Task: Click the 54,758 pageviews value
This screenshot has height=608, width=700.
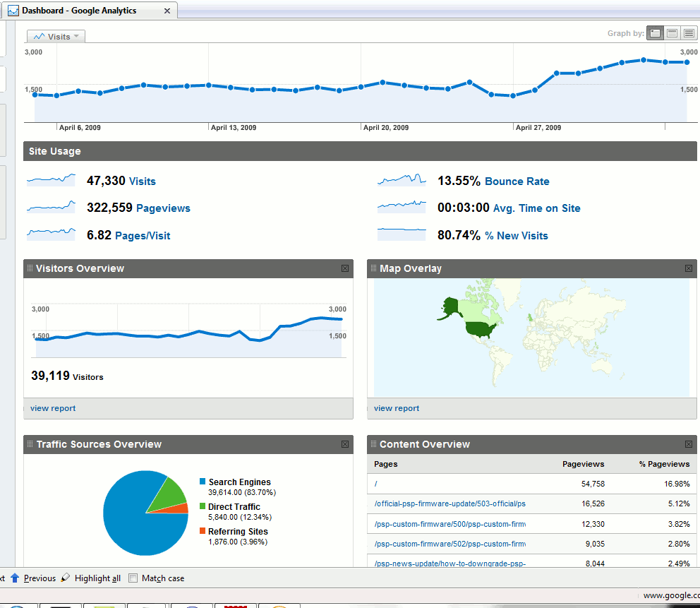Action: 593,484
